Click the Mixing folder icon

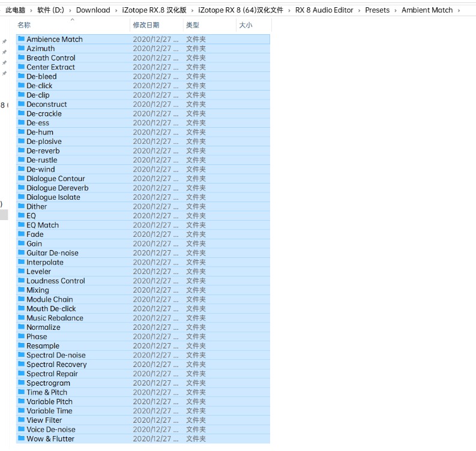pos(21,290)
